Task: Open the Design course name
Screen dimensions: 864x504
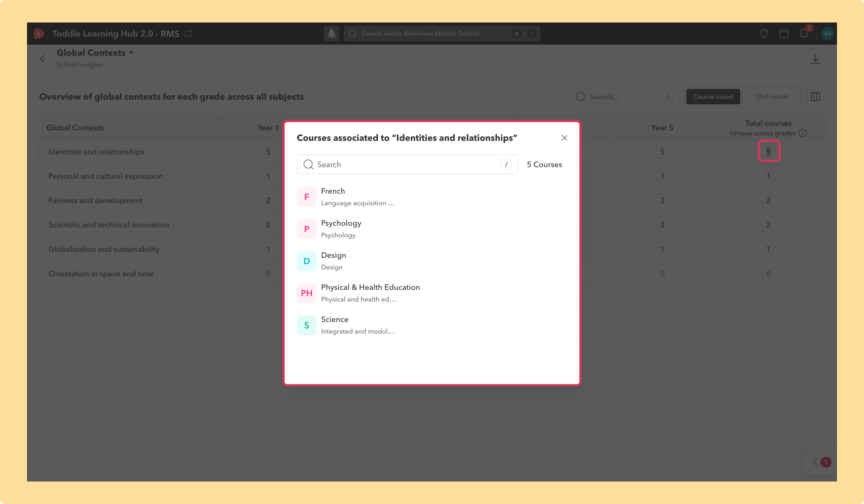Action: pyautogui.click(x=334, y=255)
